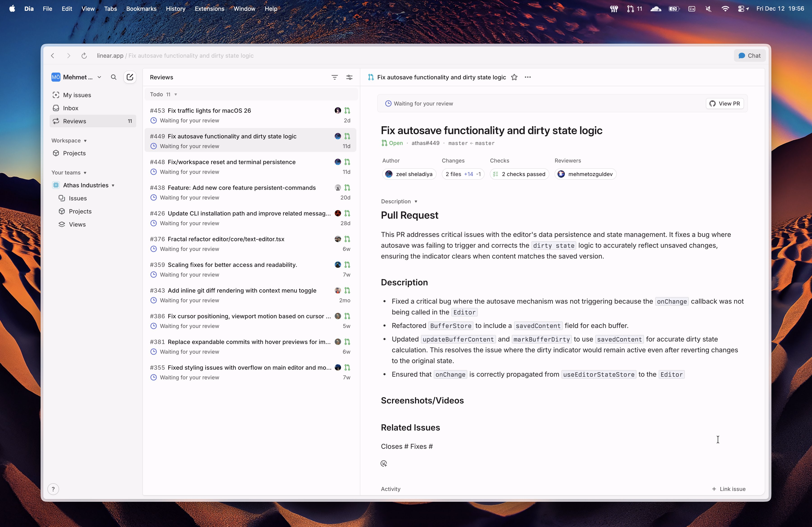812x527 pixels.
Task: Open the Chat button
Action: [x=749, y=56]
